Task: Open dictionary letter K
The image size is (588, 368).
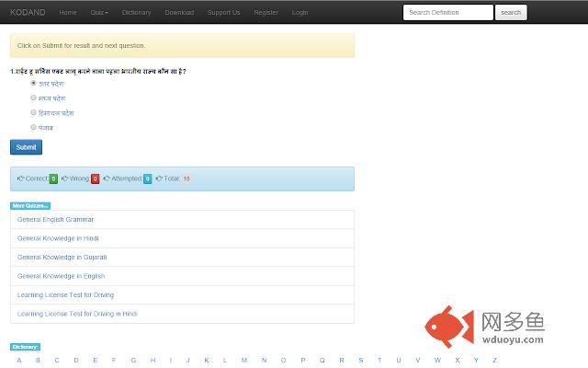Action: [207, 360]
